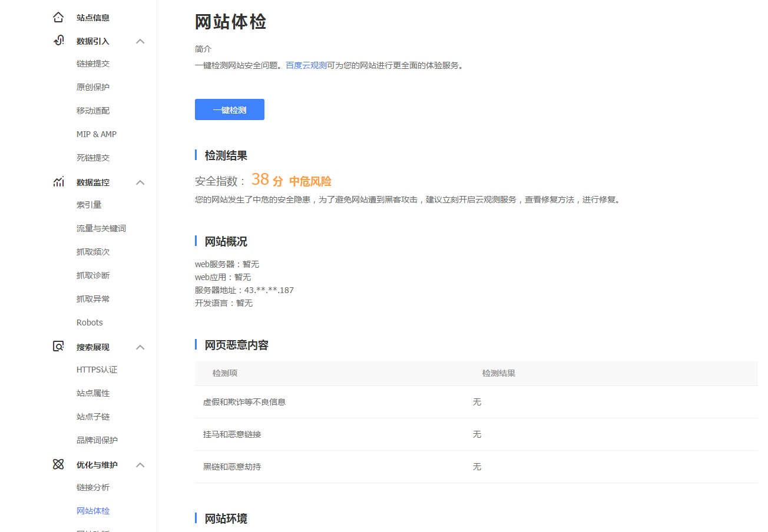Open the 品牌词保护 sidebar item

pos(96,440)
